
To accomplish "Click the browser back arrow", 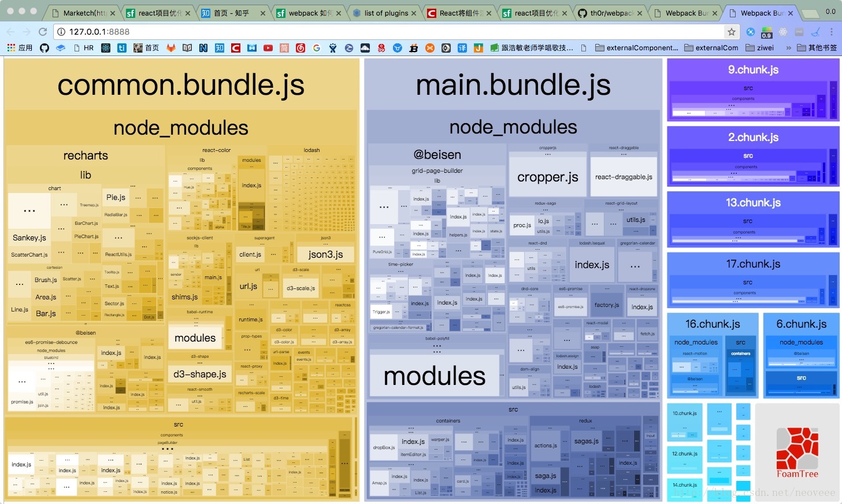I will (10, 32).
